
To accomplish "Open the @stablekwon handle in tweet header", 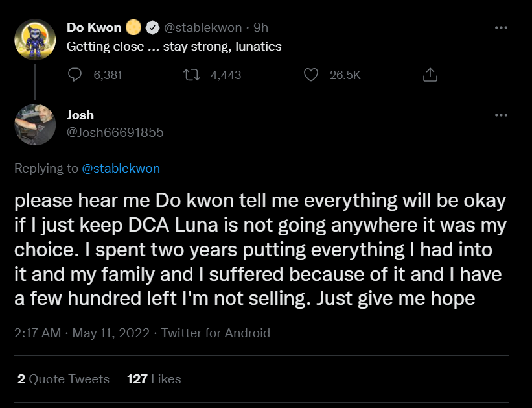I will [x=203, y=28].
